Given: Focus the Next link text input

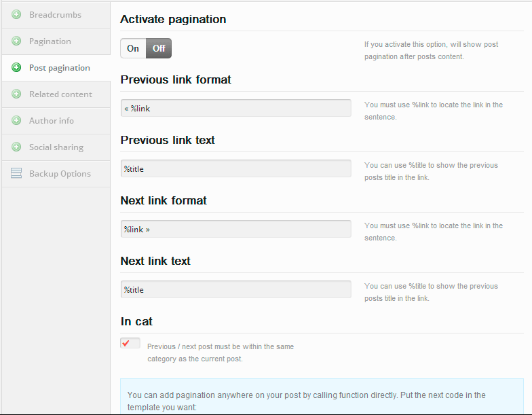Looking at the screenshot, I should tap(236, 289).
